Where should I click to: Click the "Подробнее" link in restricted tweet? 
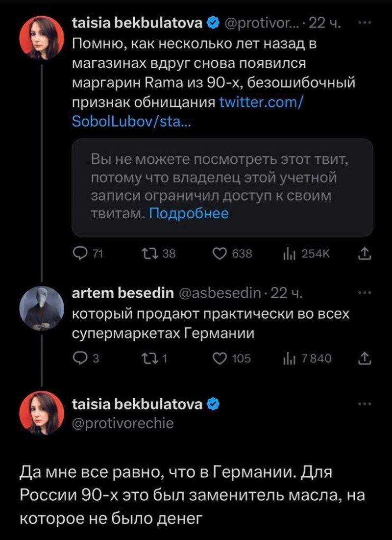[x=189, y=213]
